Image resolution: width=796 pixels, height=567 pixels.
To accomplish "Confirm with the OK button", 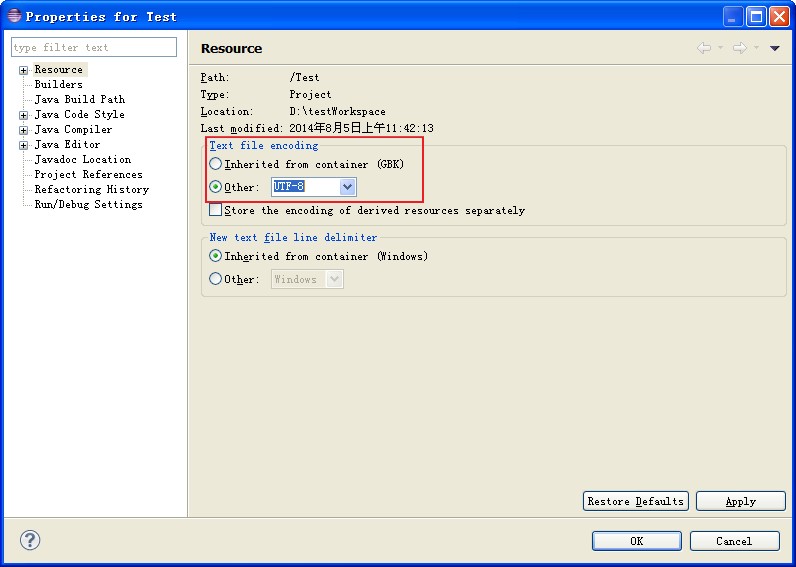I will [x=637, y=541].
